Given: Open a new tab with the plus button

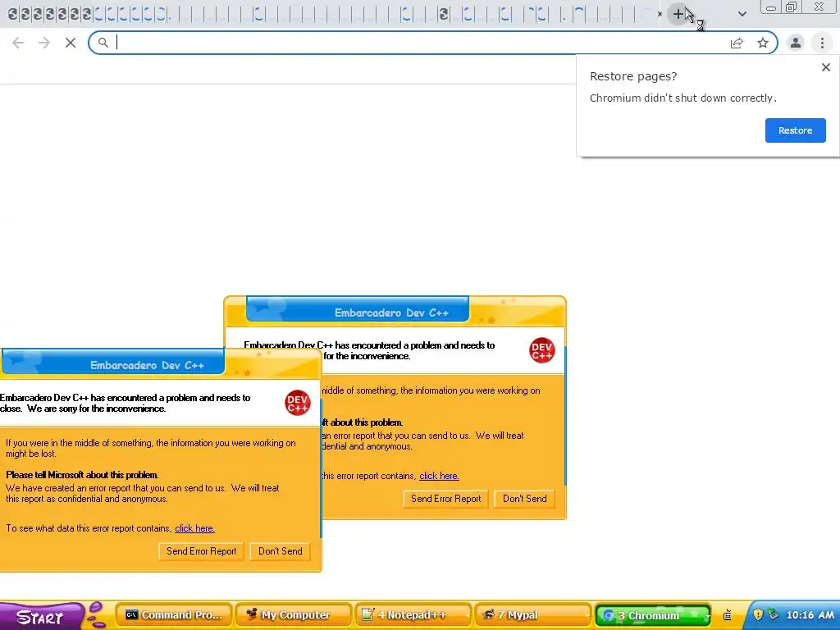Looking at the screenshot, I should tap(678, 14).
